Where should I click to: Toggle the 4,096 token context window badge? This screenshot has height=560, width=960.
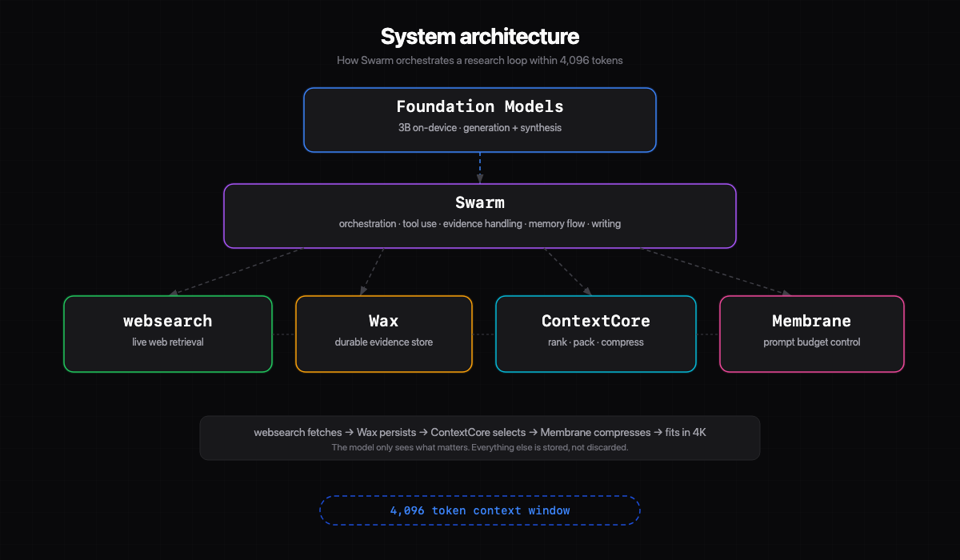480,510
